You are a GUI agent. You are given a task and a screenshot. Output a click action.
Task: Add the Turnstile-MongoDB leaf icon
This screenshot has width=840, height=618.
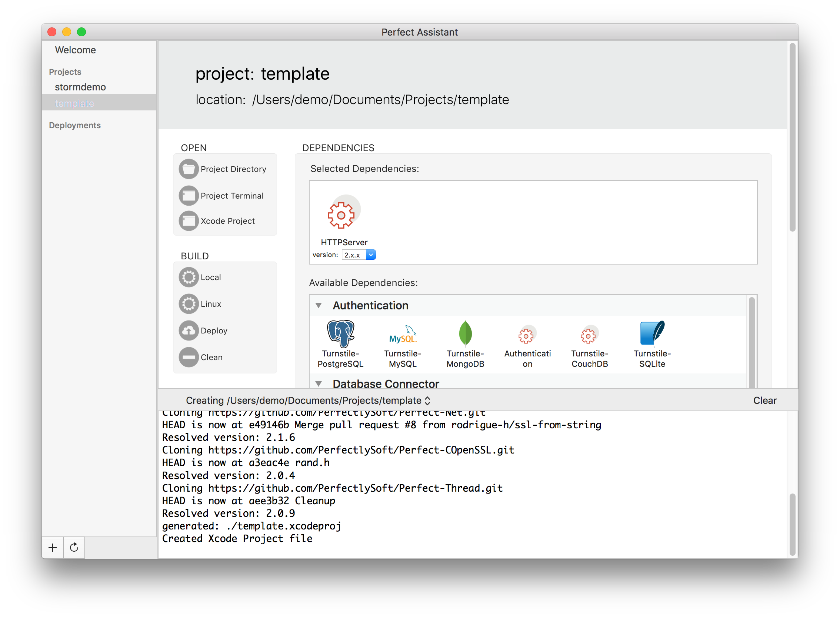(465, 334)
